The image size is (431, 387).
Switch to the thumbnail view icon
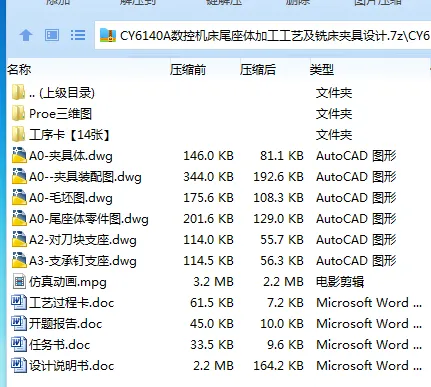coord(52,35)
